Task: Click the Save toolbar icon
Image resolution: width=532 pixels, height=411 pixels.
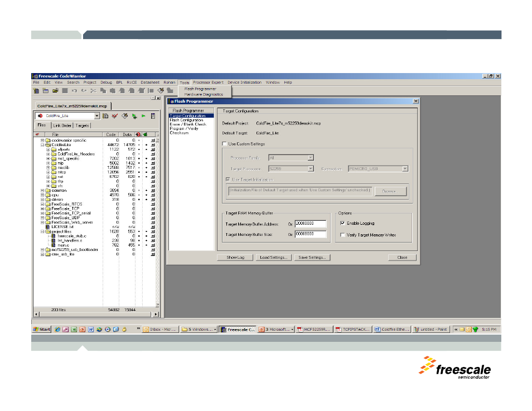Action: click(65, 90)
